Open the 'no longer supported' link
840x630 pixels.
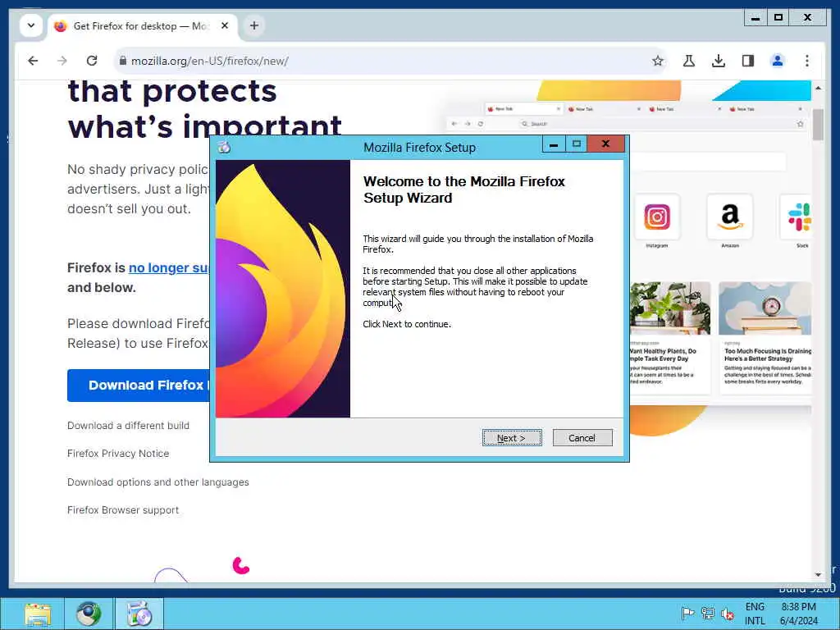(x=169, y=268)
